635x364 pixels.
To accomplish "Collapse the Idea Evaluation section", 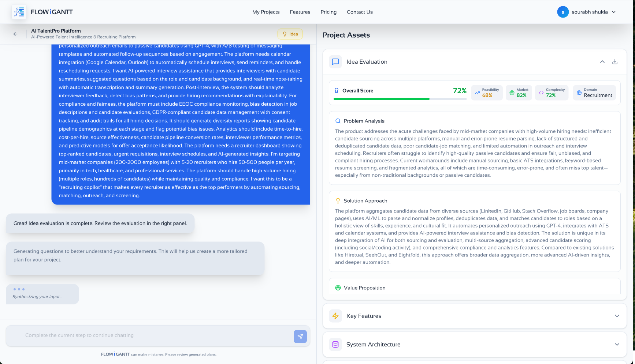I will [x=602, y=62].
